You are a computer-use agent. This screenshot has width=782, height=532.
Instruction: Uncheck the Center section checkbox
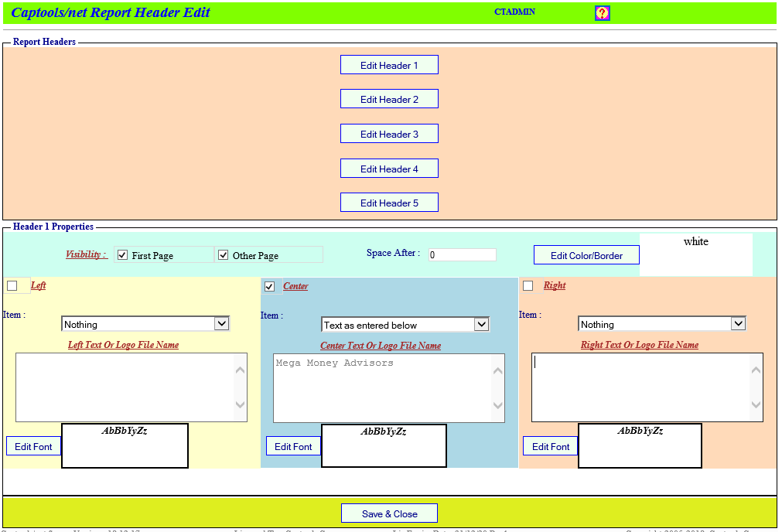click(x=269, y=286)
